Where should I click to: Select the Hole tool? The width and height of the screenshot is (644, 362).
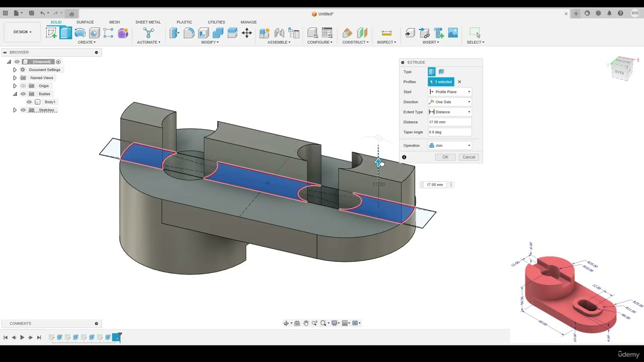94,33
